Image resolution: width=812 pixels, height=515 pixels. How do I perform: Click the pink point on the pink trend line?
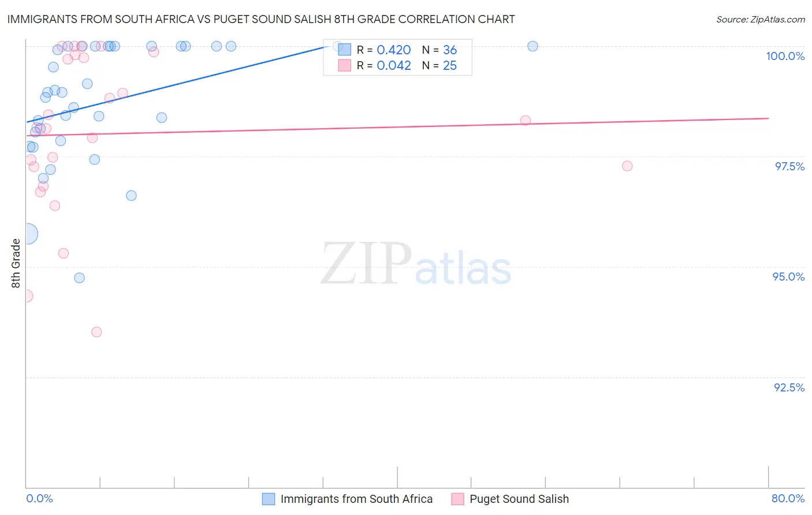(x=526, y=121)
